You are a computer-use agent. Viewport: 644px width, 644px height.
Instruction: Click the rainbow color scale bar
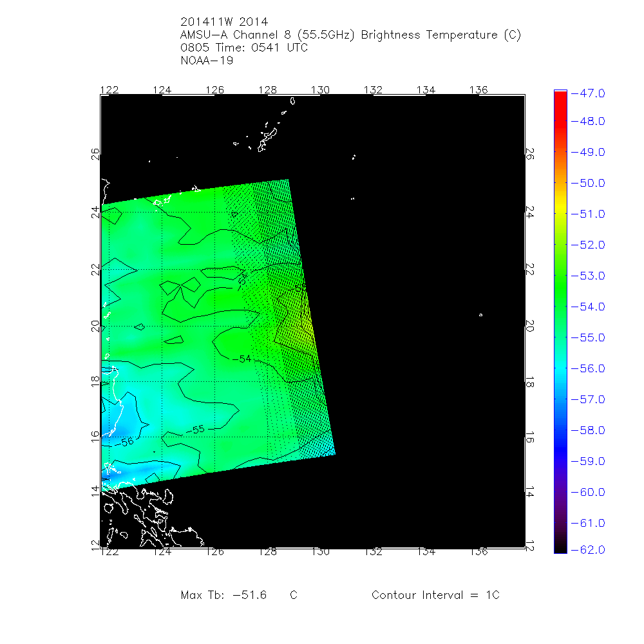pyautogui.click(x=560, y=321)
